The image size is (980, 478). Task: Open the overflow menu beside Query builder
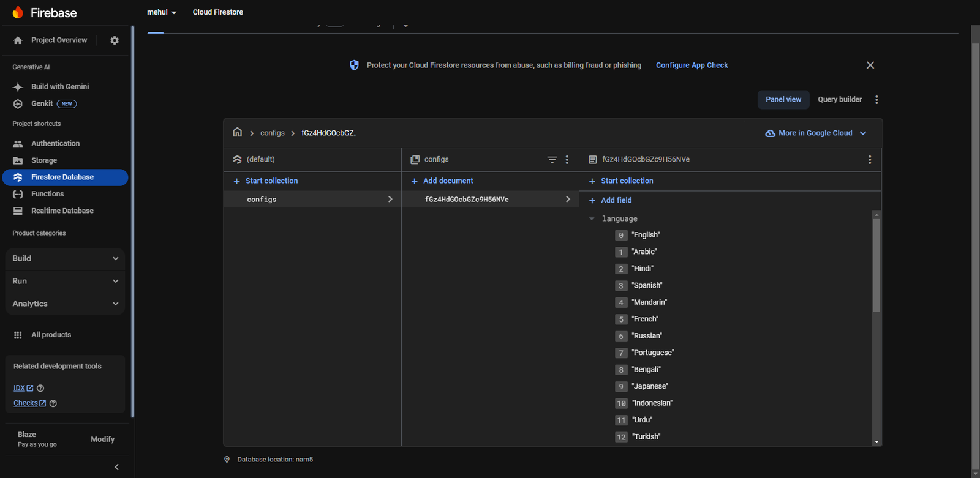(x=876, y=100)
